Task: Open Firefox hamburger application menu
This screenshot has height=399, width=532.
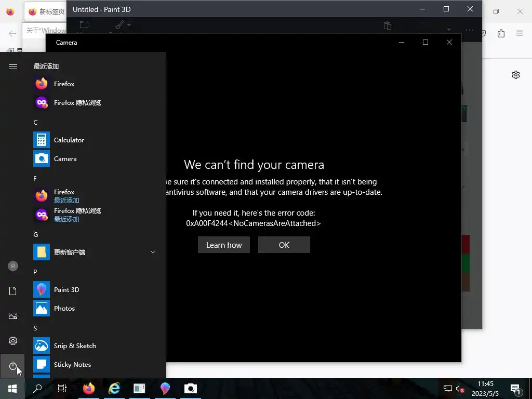Action: [520, 33]
